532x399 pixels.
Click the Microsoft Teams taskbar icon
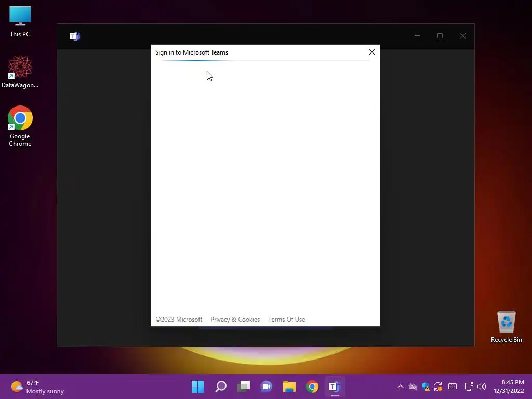click(335, 387)
